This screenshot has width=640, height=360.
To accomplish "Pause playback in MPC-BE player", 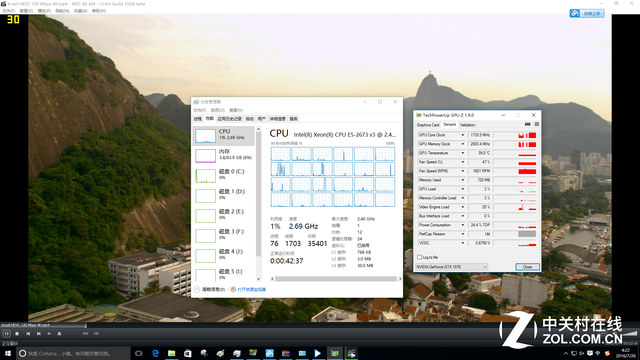I will click(x=7, y=333).
